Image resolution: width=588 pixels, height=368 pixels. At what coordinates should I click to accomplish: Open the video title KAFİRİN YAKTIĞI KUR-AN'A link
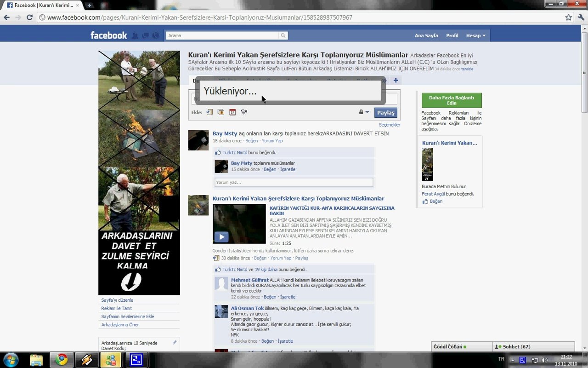click(332, 211)
